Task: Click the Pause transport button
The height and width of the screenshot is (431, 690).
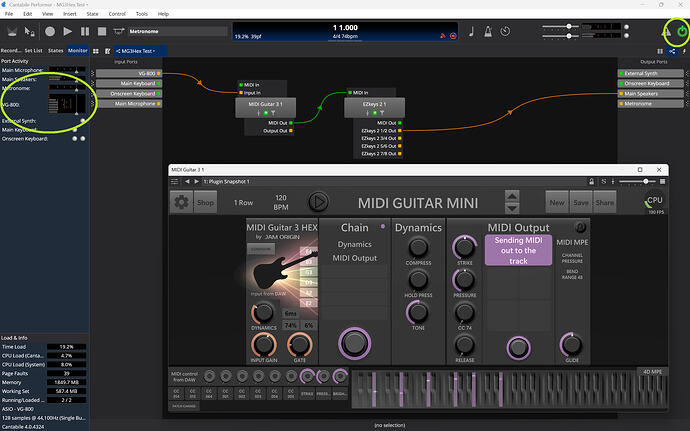Action: [85, 32]
